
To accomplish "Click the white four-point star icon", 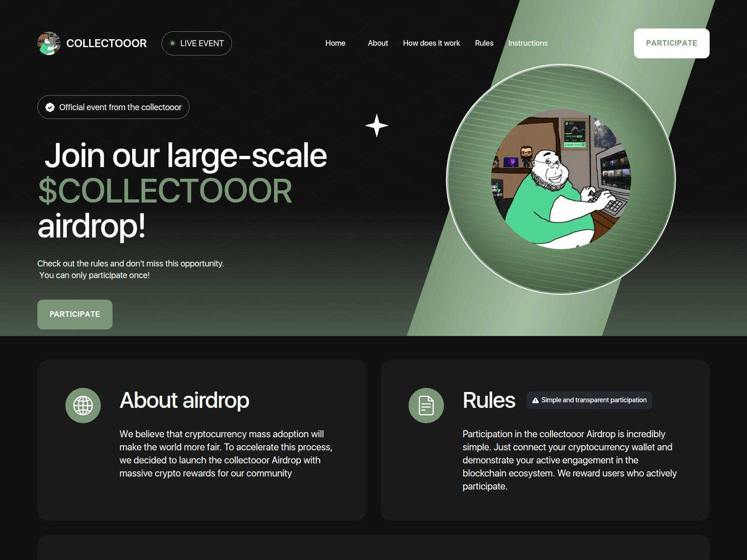I will coord(377,126).
